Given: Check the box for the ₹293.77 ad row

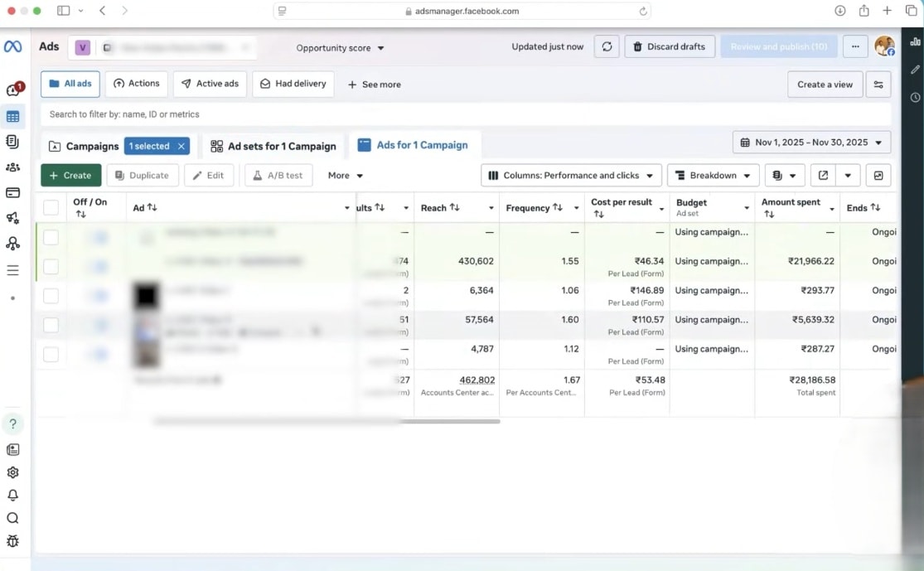Looking at the screenshot, I should 51,296.
